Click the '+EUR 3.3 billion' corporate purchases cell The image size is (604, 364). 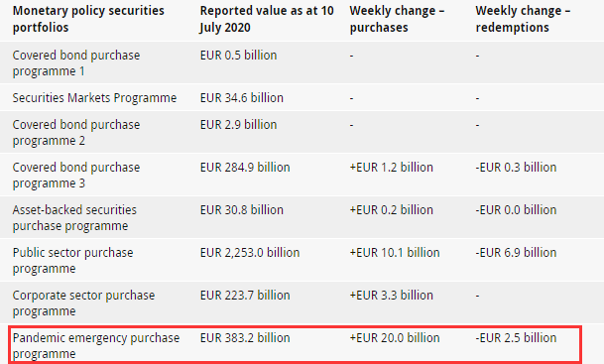click(x=392, y=296)
